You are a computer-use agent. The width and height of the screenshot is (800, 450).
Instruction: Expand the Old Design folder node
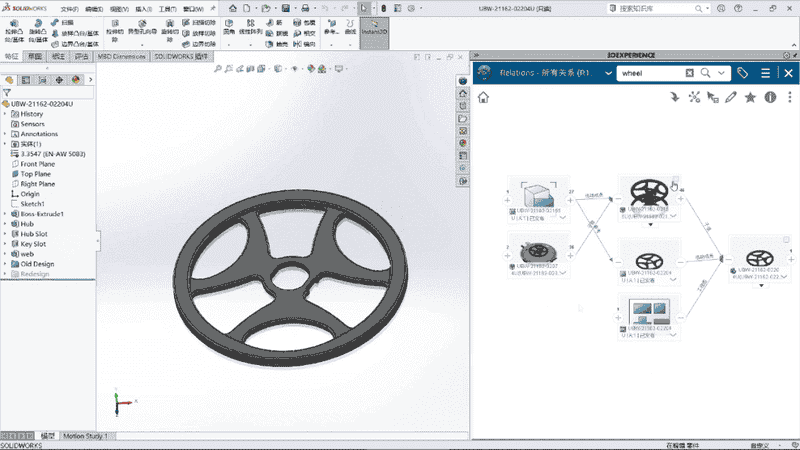(x=5, y=264)
